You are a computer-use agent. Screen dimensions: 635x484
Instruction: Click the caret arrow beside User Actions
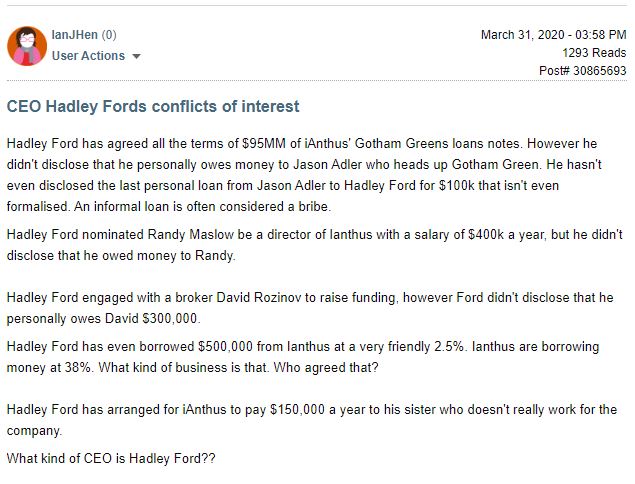click(136, 56)
